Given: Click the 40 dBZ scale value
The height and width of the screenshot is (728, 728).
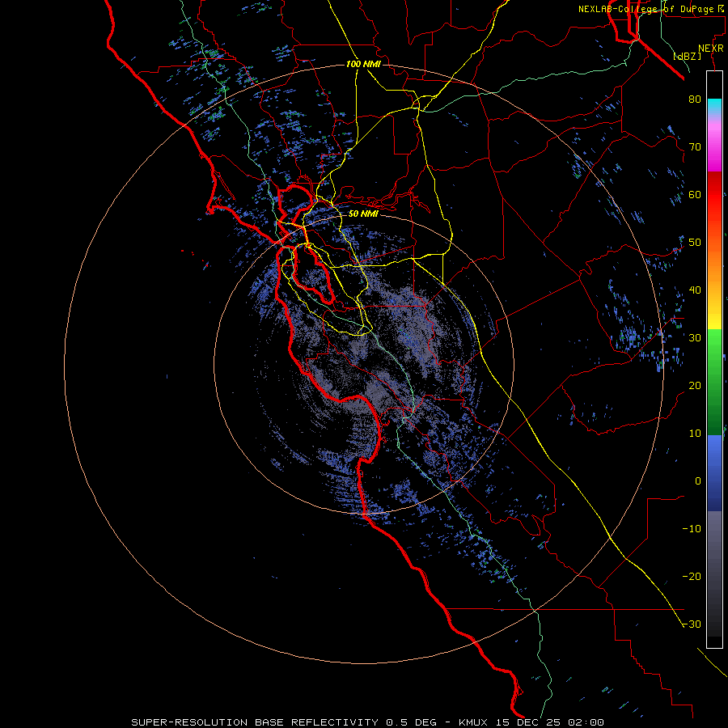Looking at the screenshot, I should 695,290.
